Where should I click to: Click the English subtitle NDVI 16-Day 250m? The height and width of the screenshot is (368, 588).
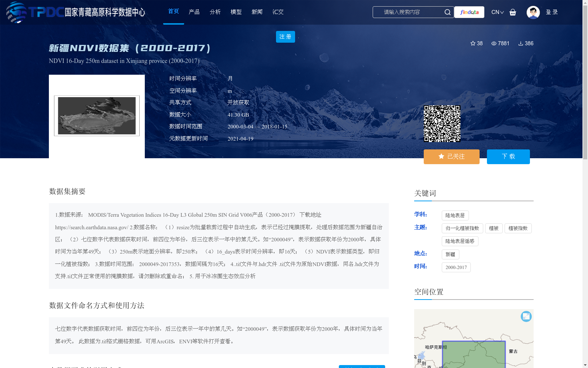click(x=124, y=61)
